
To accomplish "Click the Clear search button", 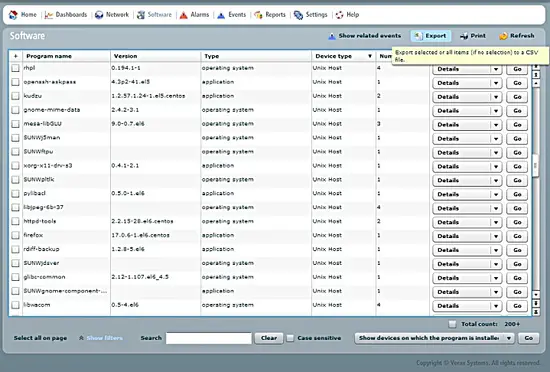I will tap(269, 338).
